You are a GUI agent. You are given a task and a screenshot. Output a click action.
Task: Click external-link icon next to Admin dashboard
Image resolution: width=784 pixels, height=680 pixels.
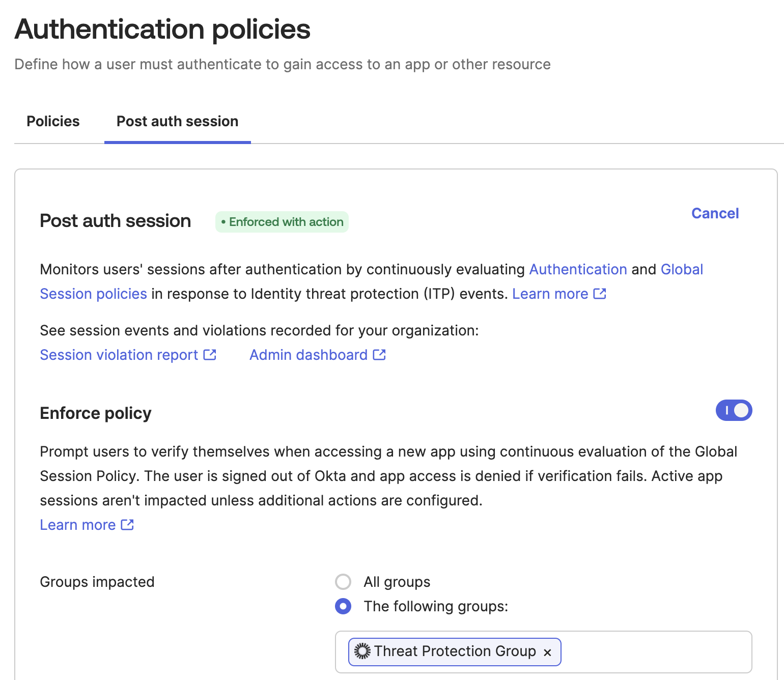379,355
